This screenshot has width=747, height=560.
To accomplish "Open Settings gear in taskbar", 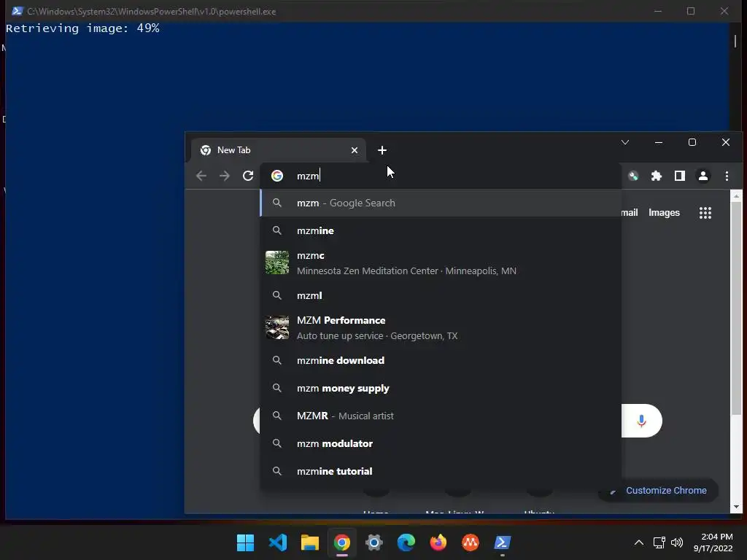I will (x=374, y=542).
